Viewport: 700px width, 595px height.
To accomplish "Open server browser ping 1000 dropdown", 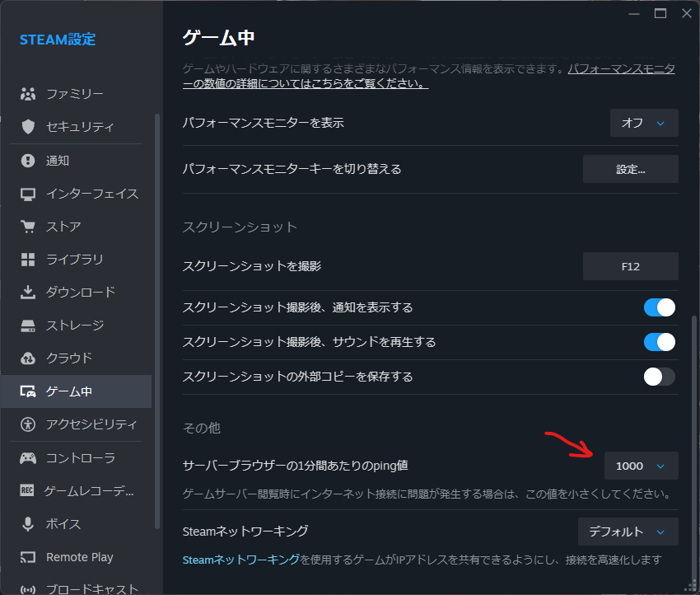I will (641, 466).
